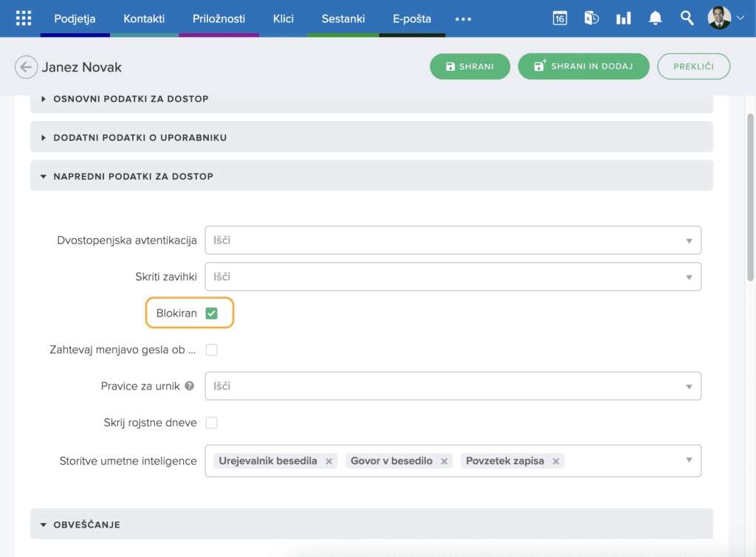
Task: Click the bar chart reports icon
Action: [623, 18]
